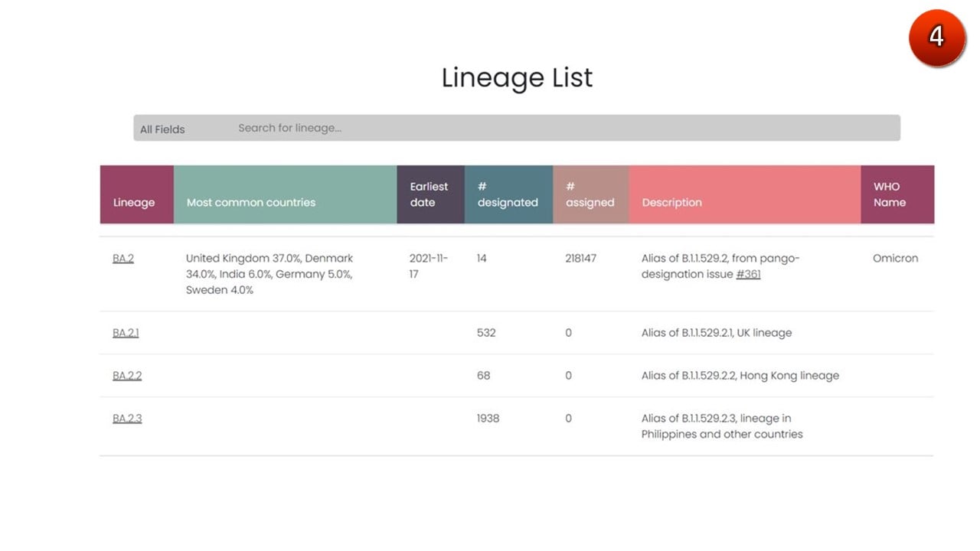The image size is (980, 551).
Task: Open the BA.2.2 lineage link
Action: 127,376
